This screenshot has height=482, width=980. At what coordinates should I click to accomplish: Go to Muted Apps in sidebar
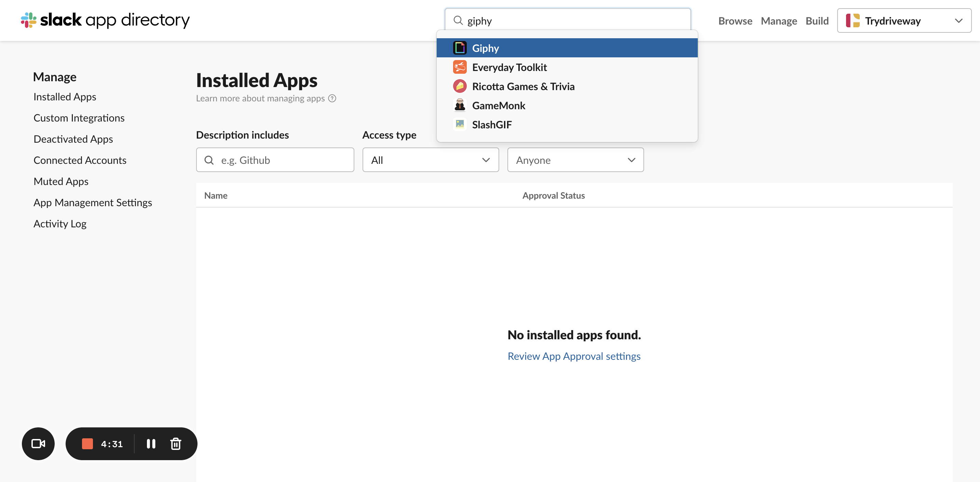(x=61, y=181)
